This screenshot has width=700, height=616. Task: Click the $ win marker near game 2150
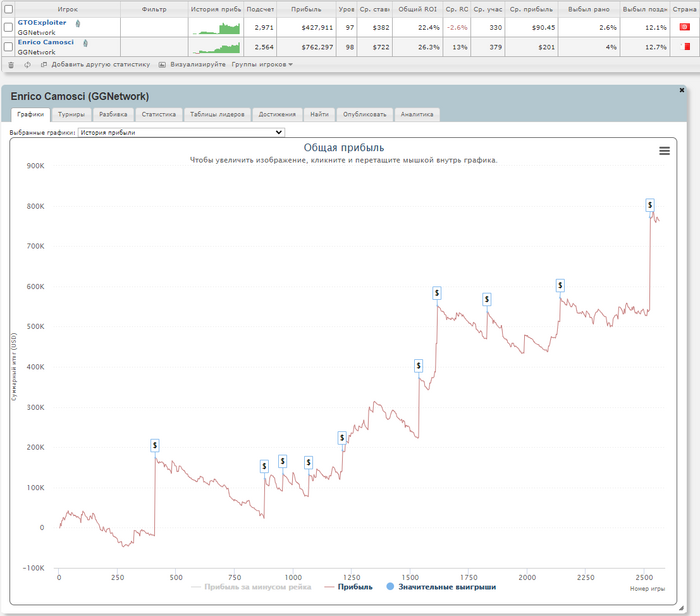tap(560, 285)
